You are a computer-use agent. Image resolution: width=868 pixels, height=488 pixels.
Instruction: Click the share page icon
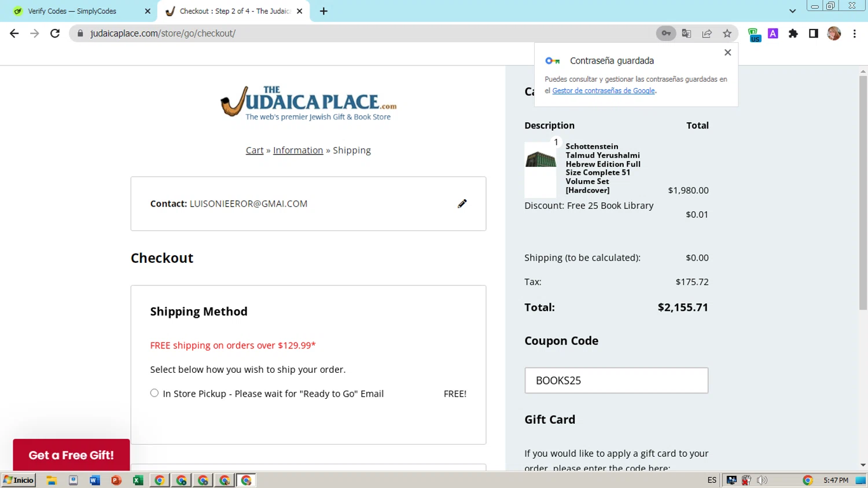point(707,34)
